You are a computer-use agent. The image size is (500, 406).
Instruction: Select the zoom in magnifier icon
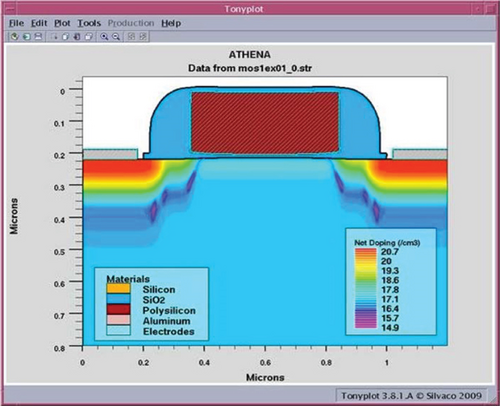coord(104,37)
